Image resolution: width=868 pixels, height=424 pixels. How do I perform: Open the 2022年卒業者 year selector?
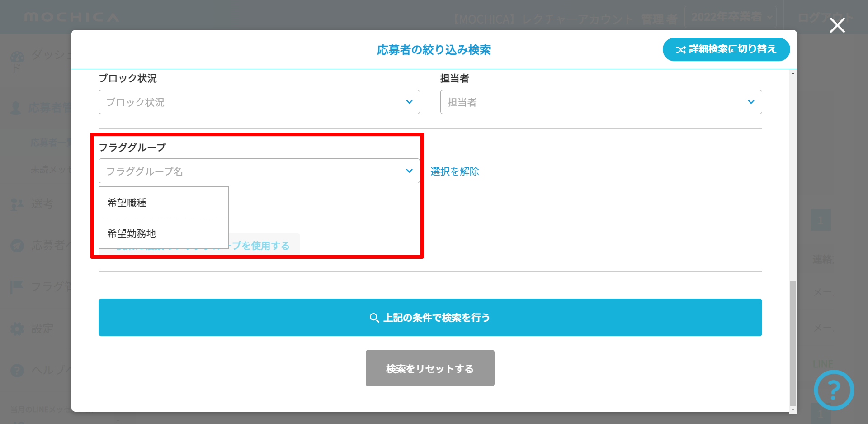(731, 17)
